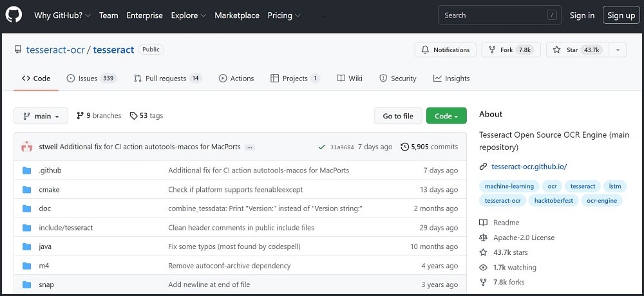Click the commit history clock icon
The width and height of the screenshot is (644, 296).
pyautogui.click(x=404, y=147)
